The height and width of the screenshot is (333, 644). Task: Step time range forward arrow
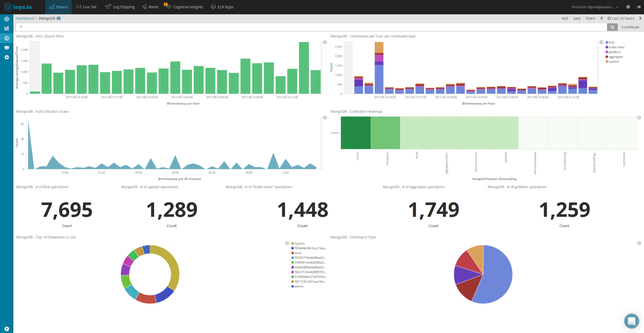pyautogui.click(x=640, y=18)
